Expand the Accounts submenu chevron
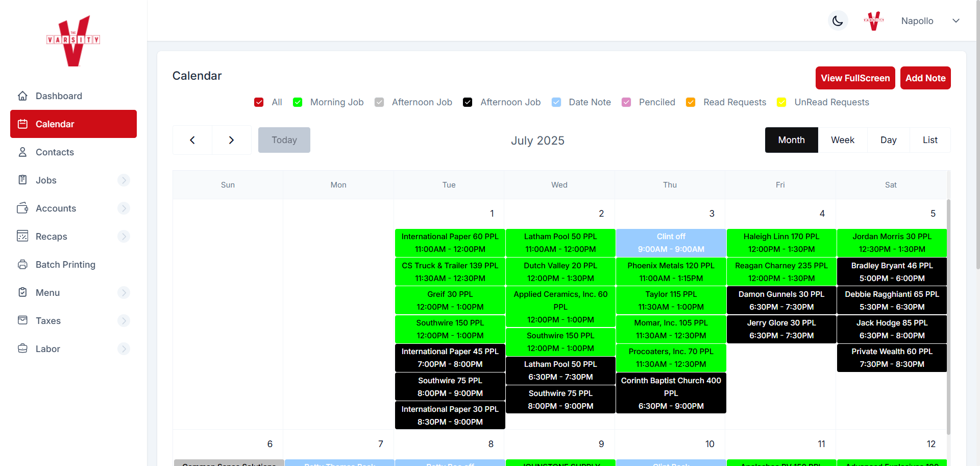This screenshot has height=466, width=980. (124, 208)
